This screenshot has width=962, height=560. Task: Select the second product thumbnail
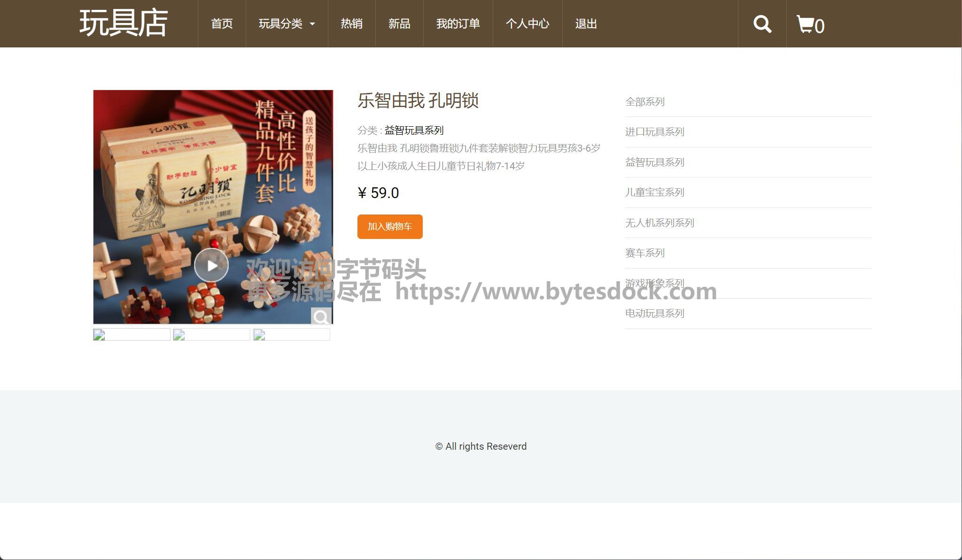(211, 335)
